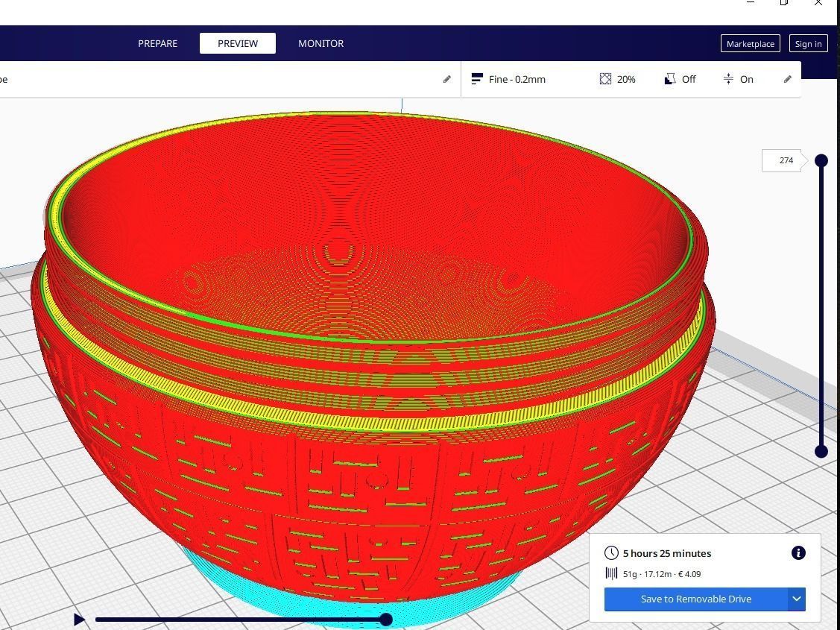
Task: Open the MONITOR stage tab
Action: coord(321,43)
